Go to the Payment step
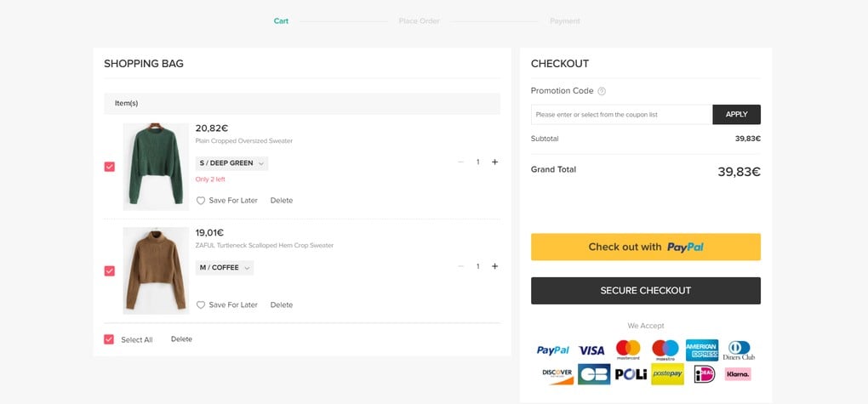Viewport: 868px width, 404px height. pyautogui.click(x=565, y=21)
